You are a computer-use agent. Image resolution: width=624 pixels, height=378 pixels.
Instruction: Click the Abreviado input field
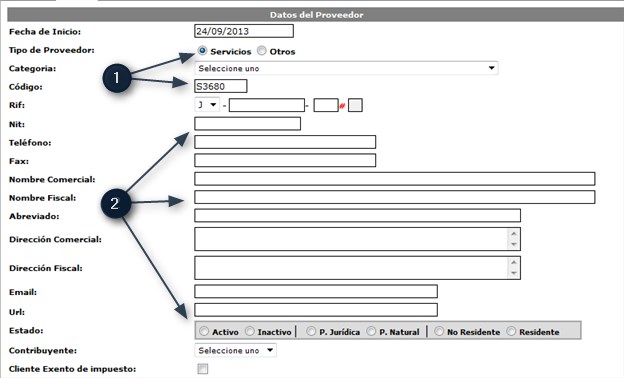coord(357,215)
